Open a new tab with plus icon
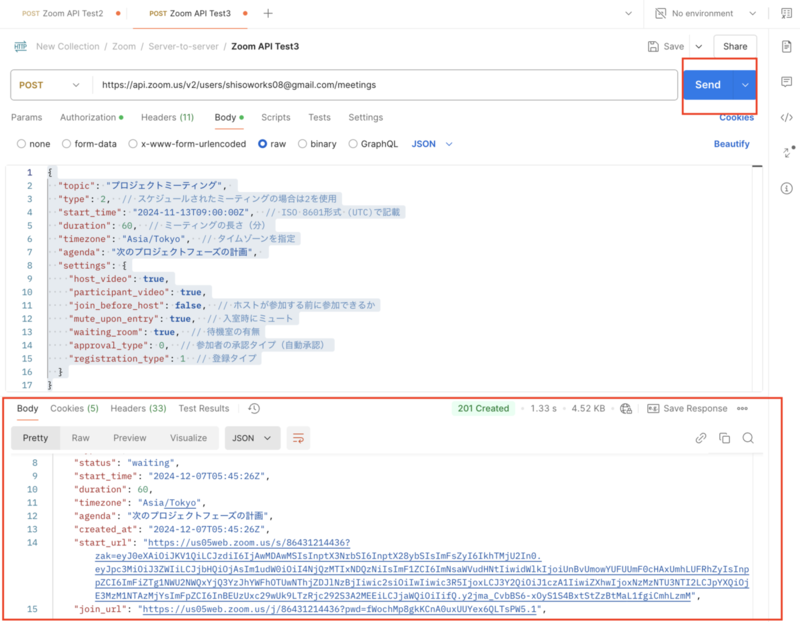The height and width of the screenshot is (622, 800). point(268,13)
